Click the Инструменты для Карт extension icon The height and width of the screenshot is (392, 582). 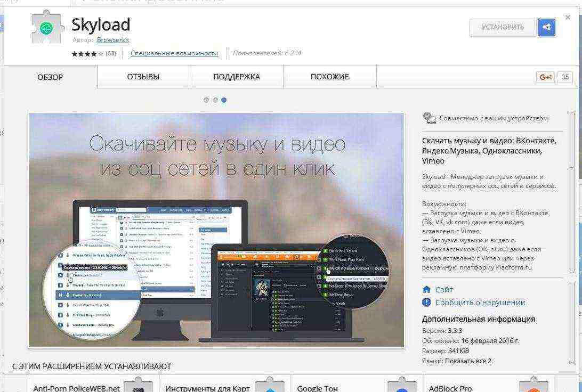pos(270,385)
